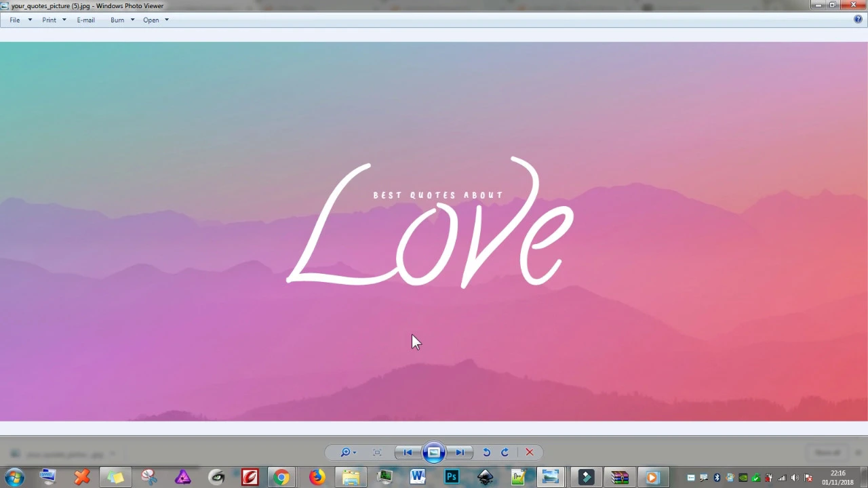868x488 pixels.
Task: Switch to Photoshop in the taskbar
Action: (x=451, y=478)
